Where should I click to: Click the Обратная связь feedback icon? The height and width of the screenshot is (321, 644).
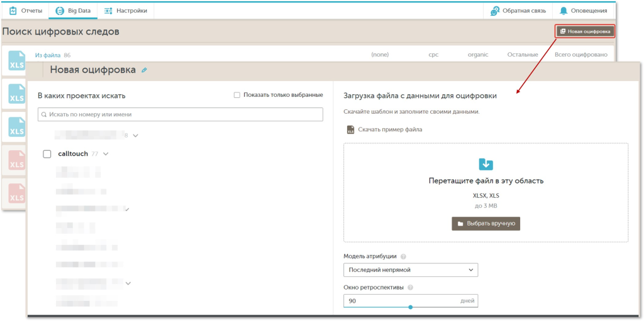tap(495, 11)
